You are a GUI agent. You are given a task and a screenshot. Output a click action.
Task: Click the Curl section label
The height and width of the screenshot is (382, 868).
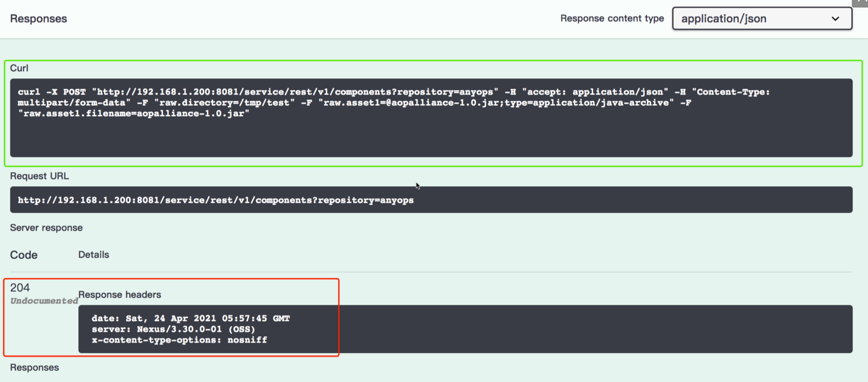(x=19, y=68)
